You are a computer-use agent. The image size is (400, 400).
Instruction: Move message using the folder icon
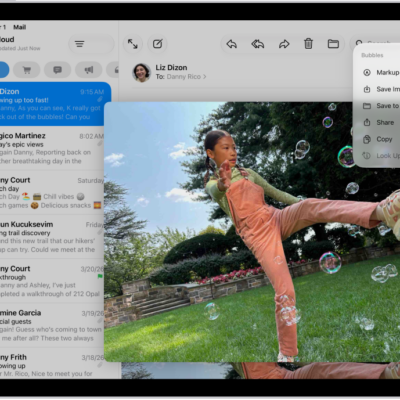(333, 44)
